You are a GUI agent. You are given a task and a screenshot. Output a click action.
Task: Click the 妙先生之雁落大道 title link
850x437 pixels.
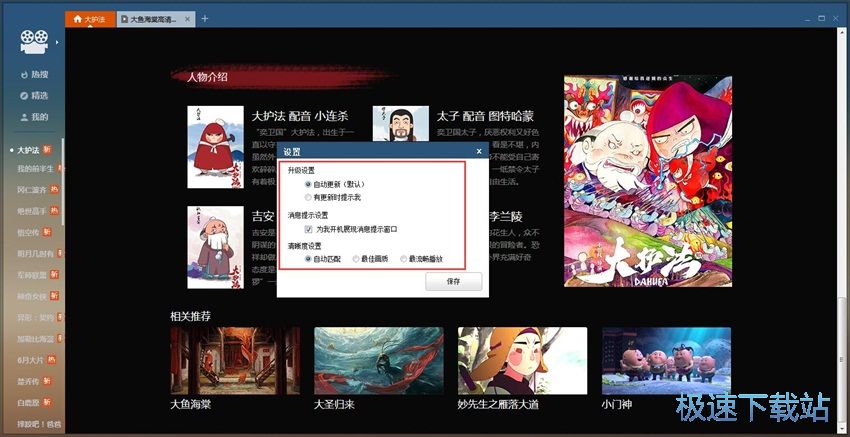498,404
